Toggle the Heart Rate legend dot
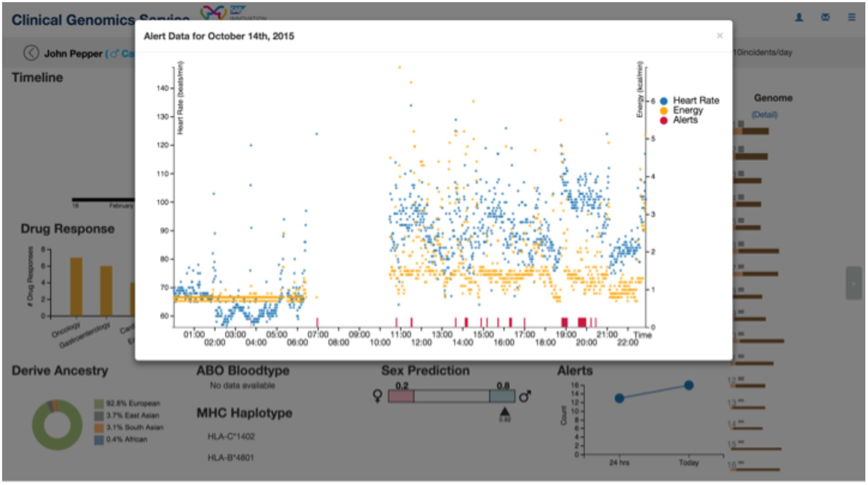The width and height of the screenshot is (868, 485). tap(664, 101)
